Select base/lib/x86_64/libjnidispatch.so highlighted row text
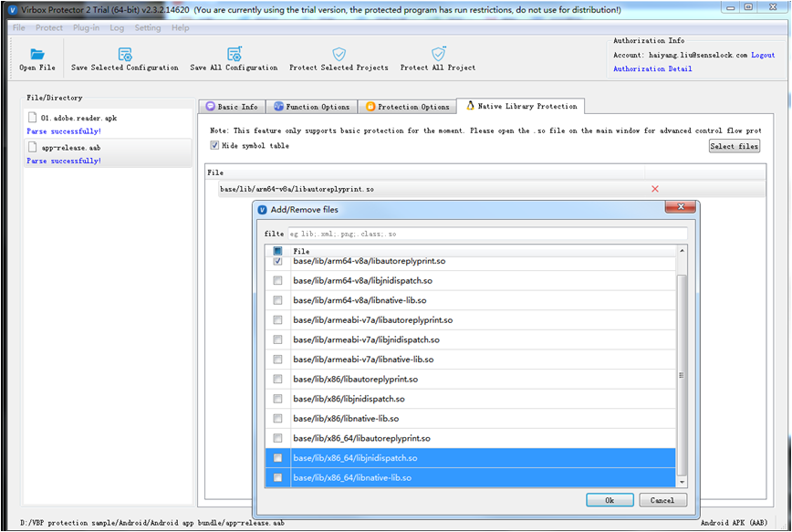 (x=355, y=458)
